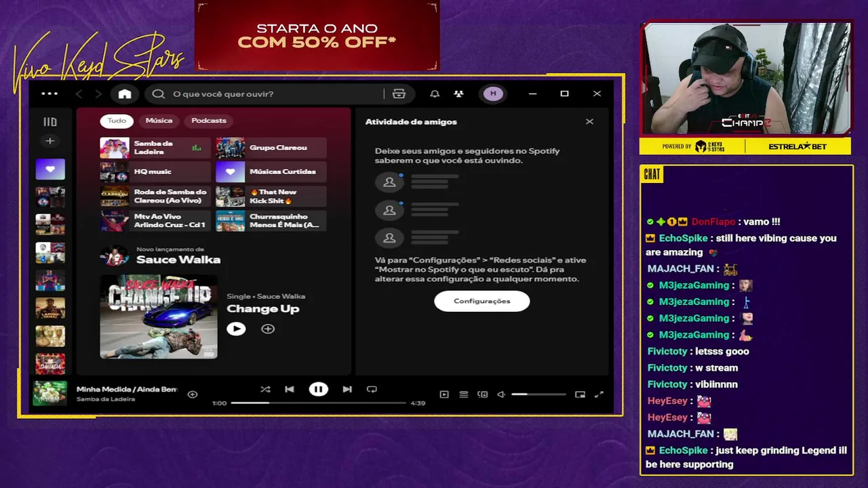Open the Spotify Home page
The height and width of the screenshot is (488, 868).
125,94
